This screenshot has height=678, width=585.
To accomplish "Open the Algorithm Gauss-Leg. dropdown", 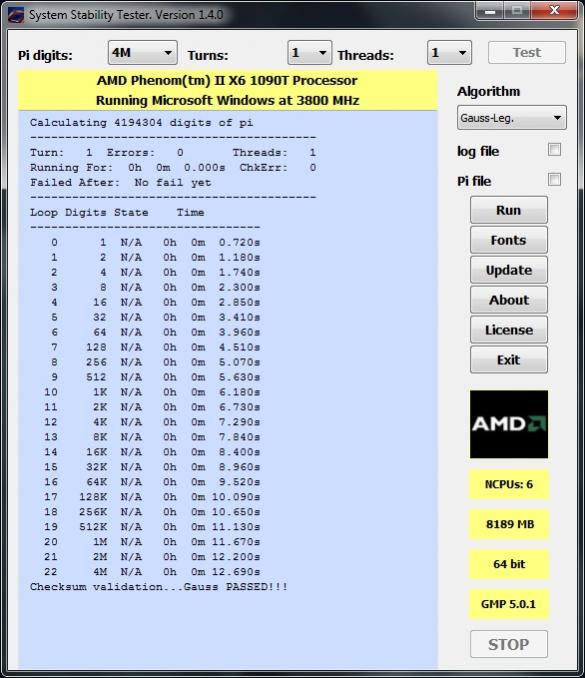I will tap(511, 118).
